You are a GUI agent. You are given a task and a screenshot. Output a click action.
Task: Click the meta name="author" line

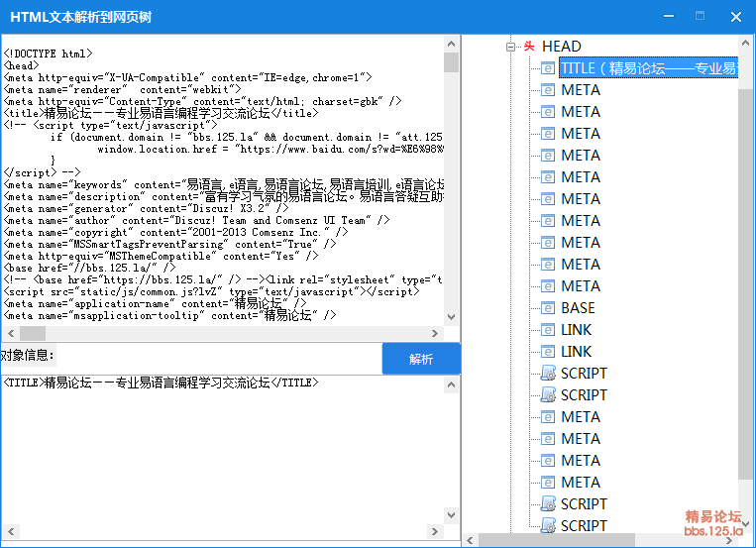pyautogui.click(x=196, y=220)
